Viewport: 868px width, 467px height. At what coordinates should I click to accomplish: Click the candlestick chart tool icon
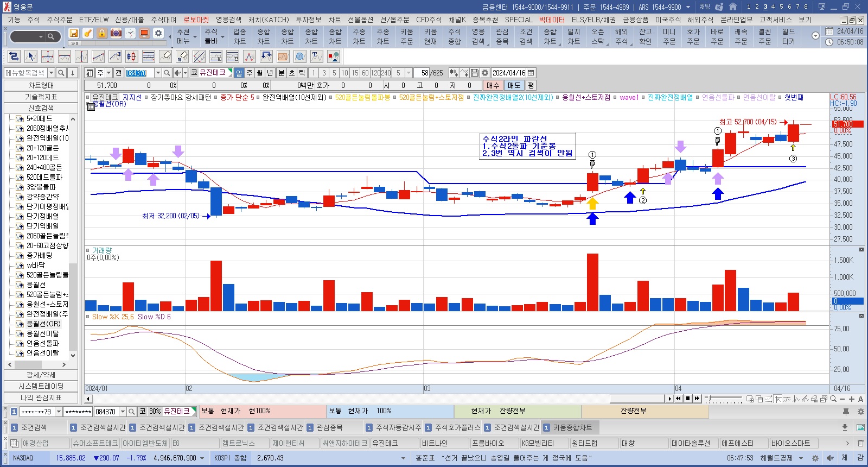coord(132,56)
